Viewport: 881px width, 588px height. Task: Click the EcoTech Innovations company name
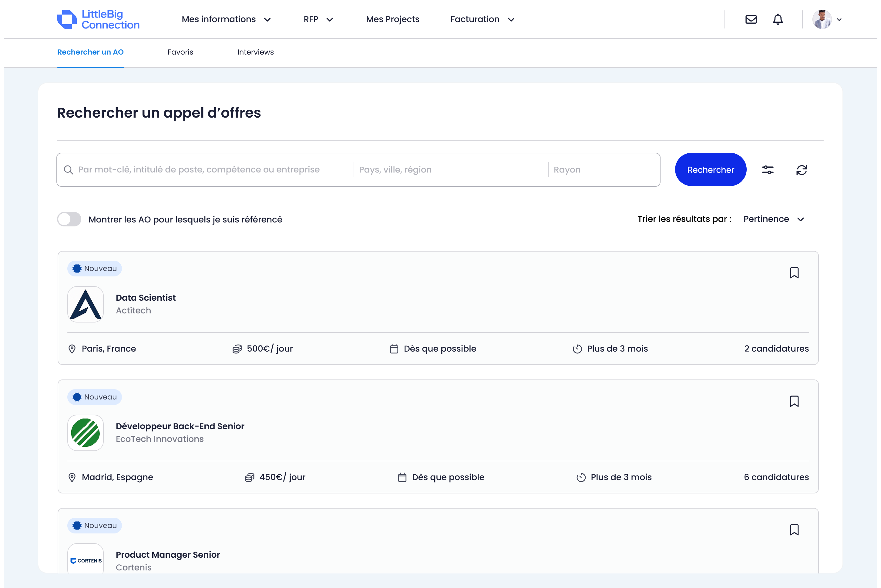(160, 439)
